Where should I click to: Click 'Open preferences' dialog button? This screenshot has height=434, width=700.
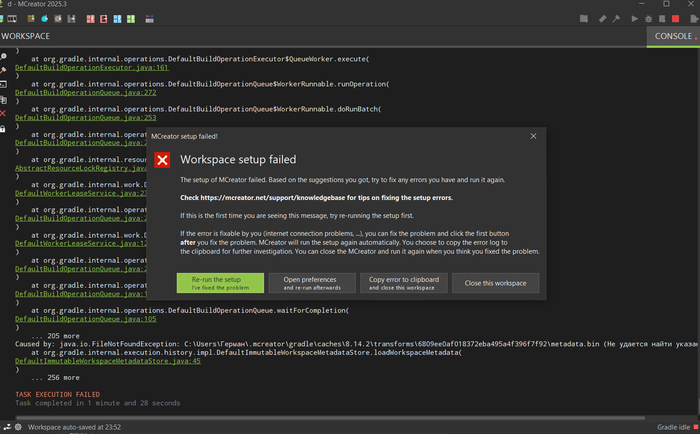tap(309, 283)
